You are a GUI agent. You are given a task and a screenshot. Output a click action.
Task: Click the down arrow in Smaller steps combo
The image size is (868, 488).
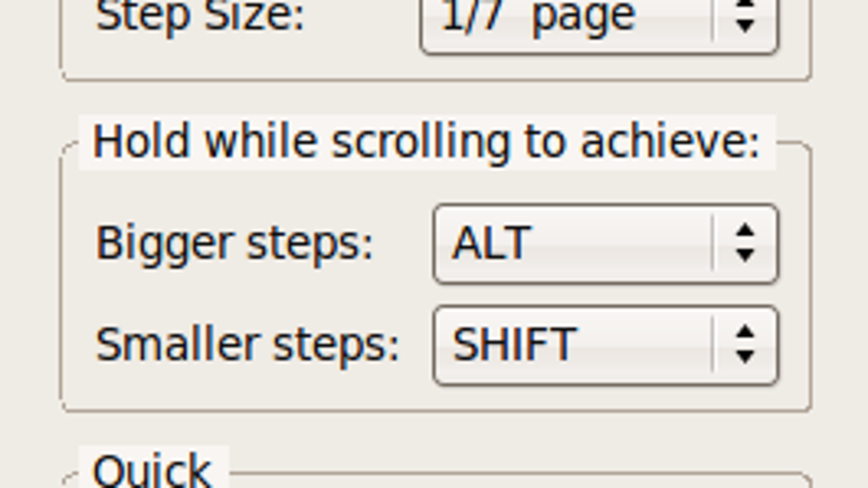[745, 357]
